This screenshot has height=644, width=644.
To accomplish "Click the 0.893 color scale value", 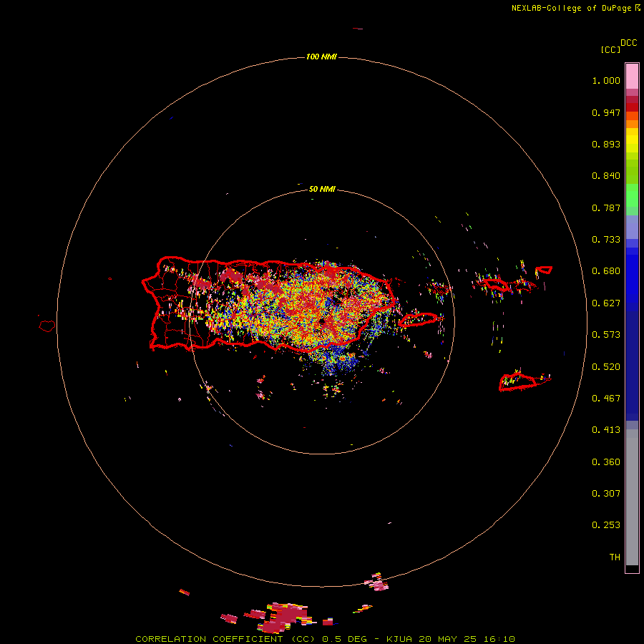I will click(606, 144).
